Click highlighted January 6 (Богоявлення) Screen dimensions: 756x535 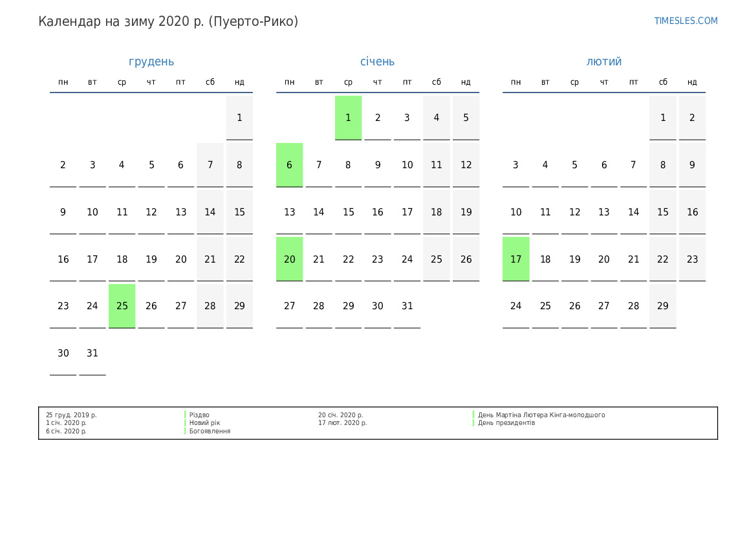pyautogui.click(x=289, y=165)
